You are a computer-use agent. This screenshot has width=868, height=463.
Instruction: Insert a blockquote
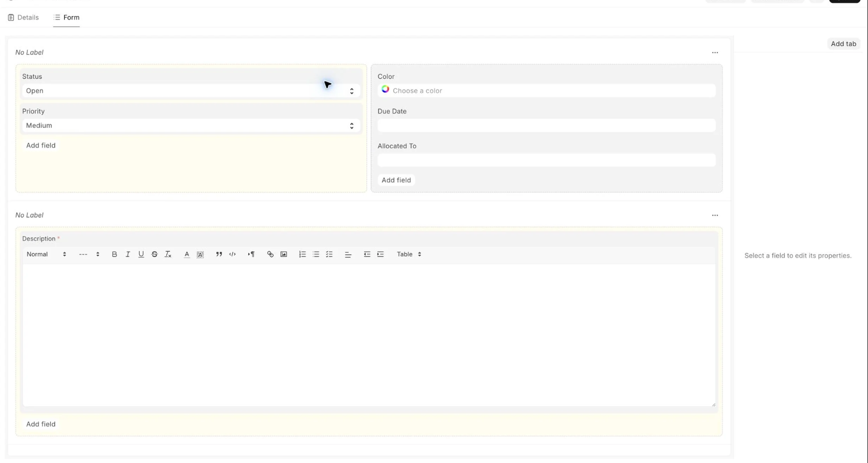219,254
